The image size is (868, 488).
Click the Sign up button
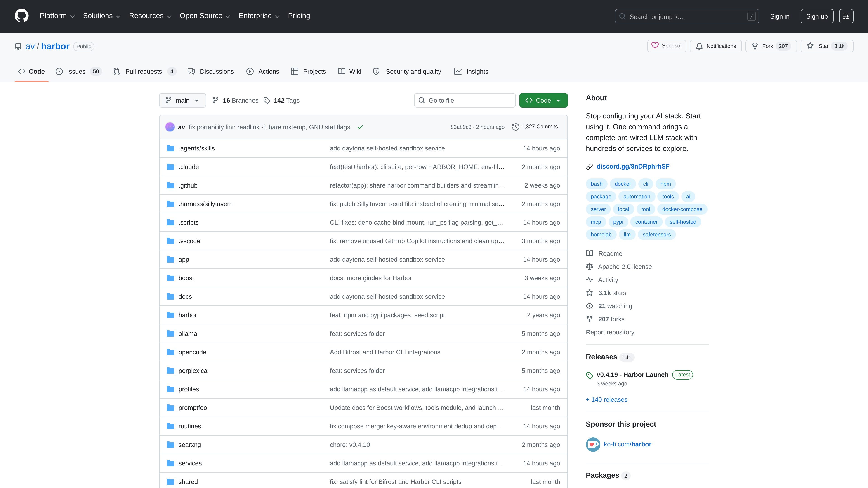pyautogui.click(x=817, y=16)
